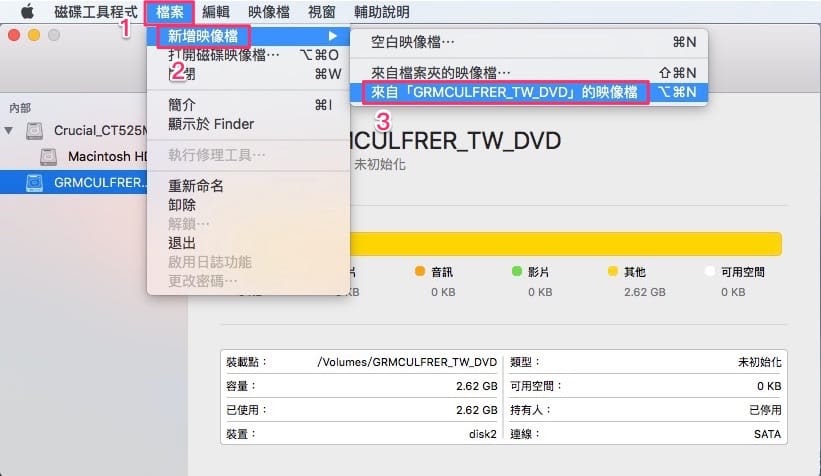Click the green 影片 legend dot
821x476 pixels.
pyautogui.click(x=517, y=271)
